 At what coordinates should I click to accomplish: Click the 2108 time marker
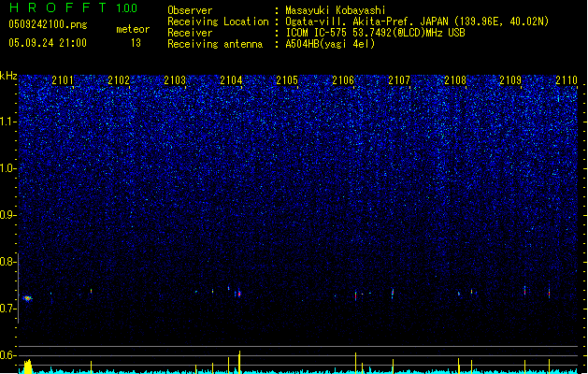455,80
